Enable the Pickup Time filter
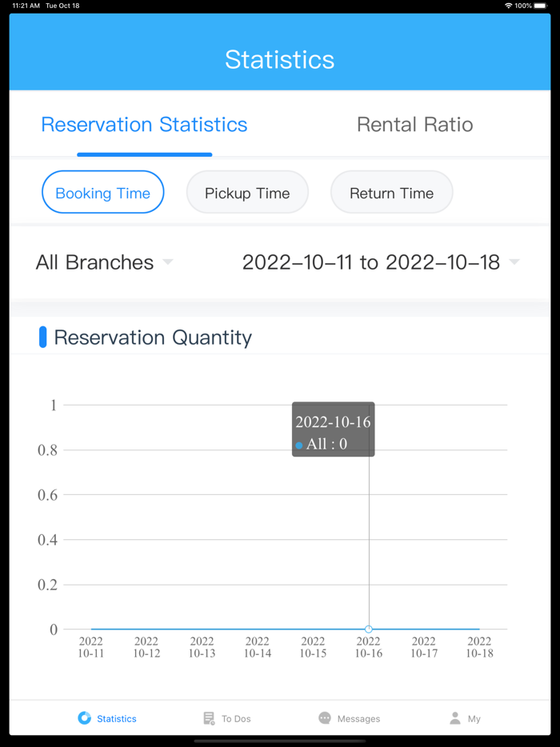560x747 pixels. pyautogui.click(x=247, y=193)
